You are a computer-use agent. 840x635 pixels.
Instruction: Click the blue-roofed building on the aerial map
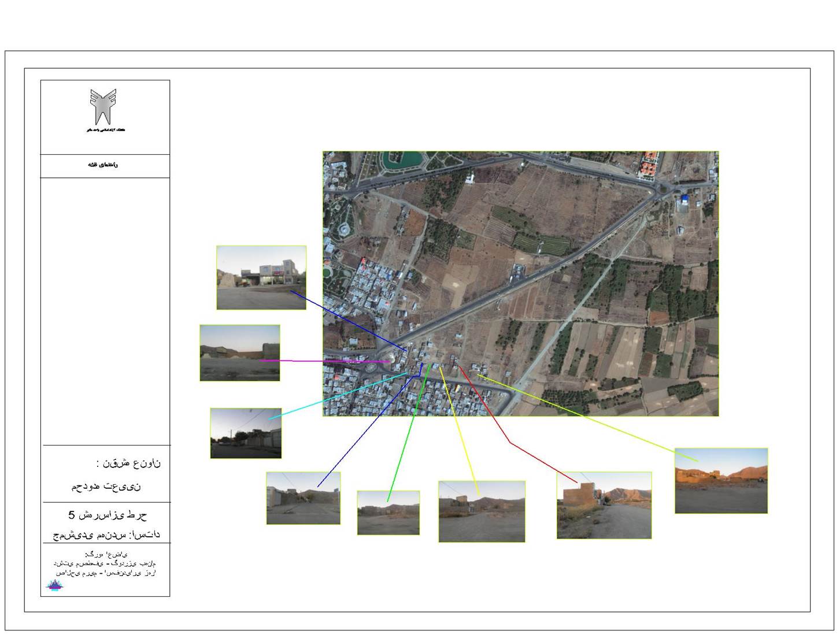point(685,199)
